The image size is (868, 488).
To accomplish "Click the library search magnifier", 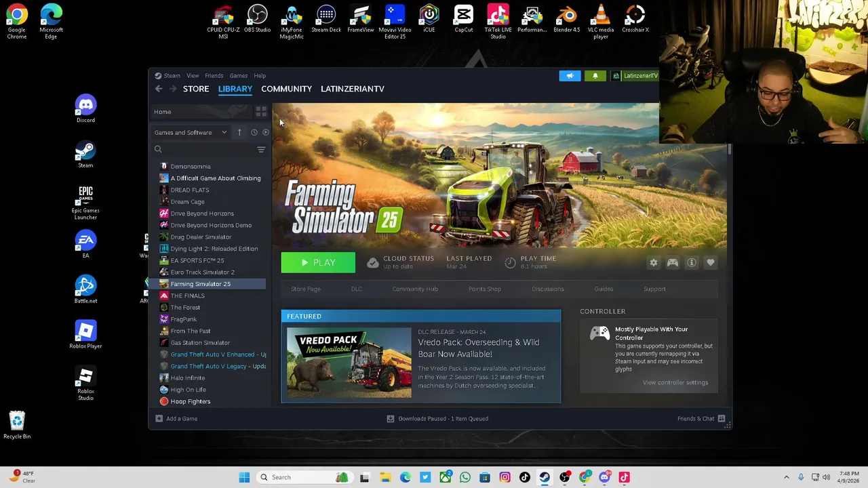I will click(x=158, y=150).
